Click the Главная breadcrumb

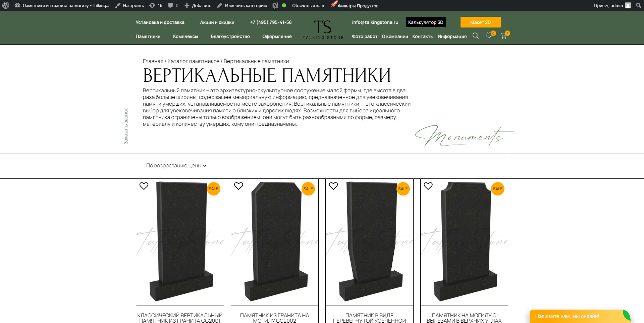pos(153,61)
